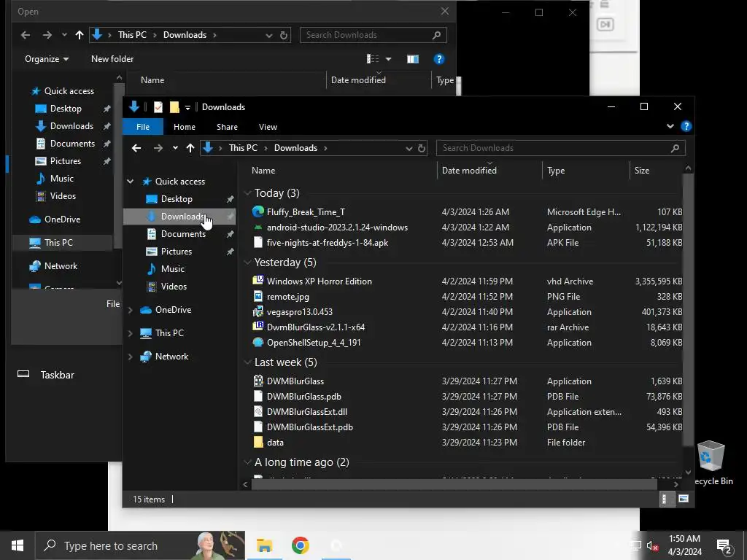
Task: Open Pictures in front window navigation pane
Action: 177,252
